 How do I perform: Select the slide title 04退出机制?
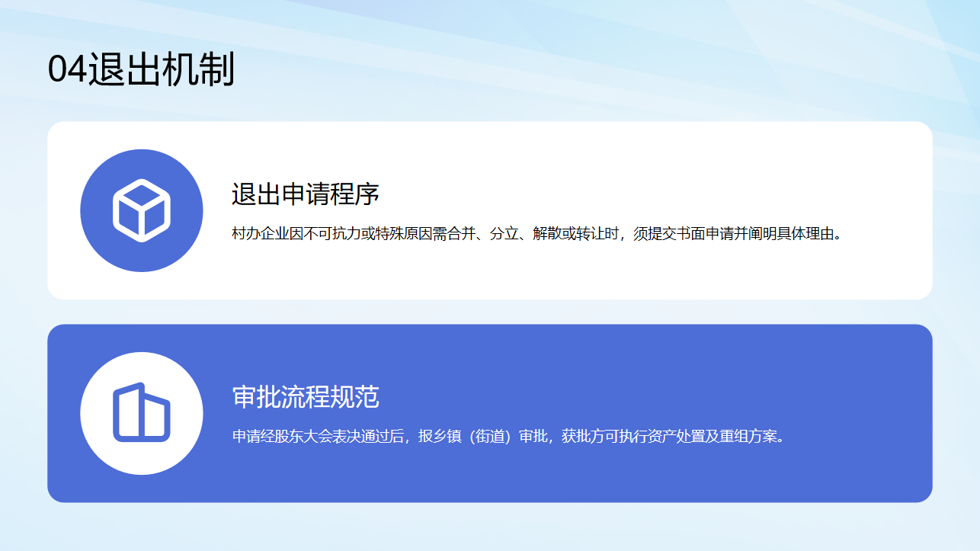pyautogui.click(x=141, y=70)
